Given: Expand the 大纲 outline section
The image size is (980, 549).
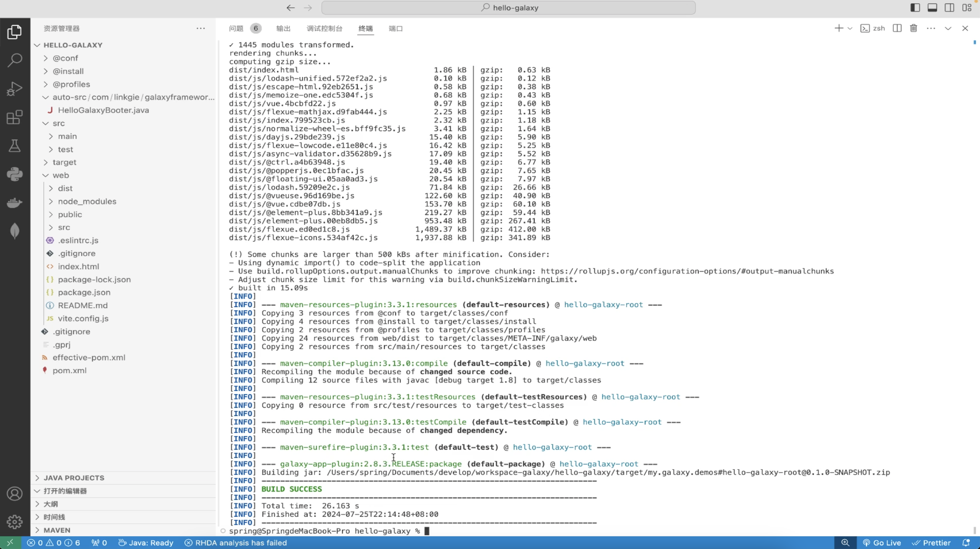Looking at the screenshot, I should pos(124,504).
